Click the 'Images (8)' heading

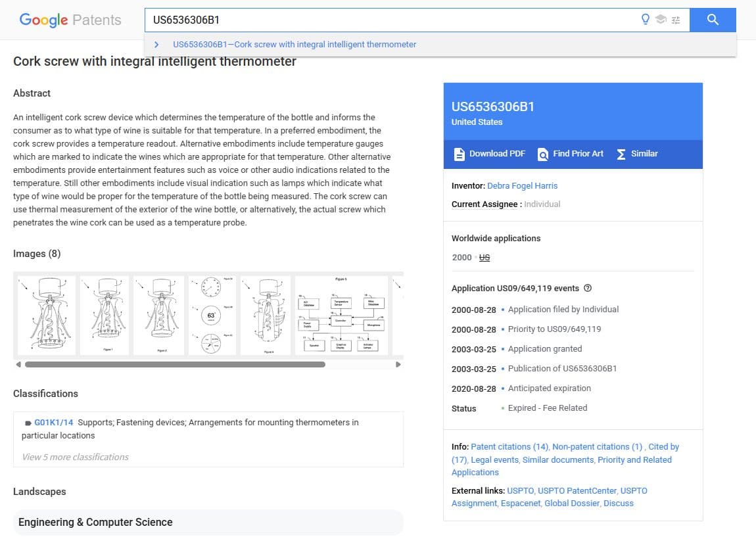coord(37,254)
